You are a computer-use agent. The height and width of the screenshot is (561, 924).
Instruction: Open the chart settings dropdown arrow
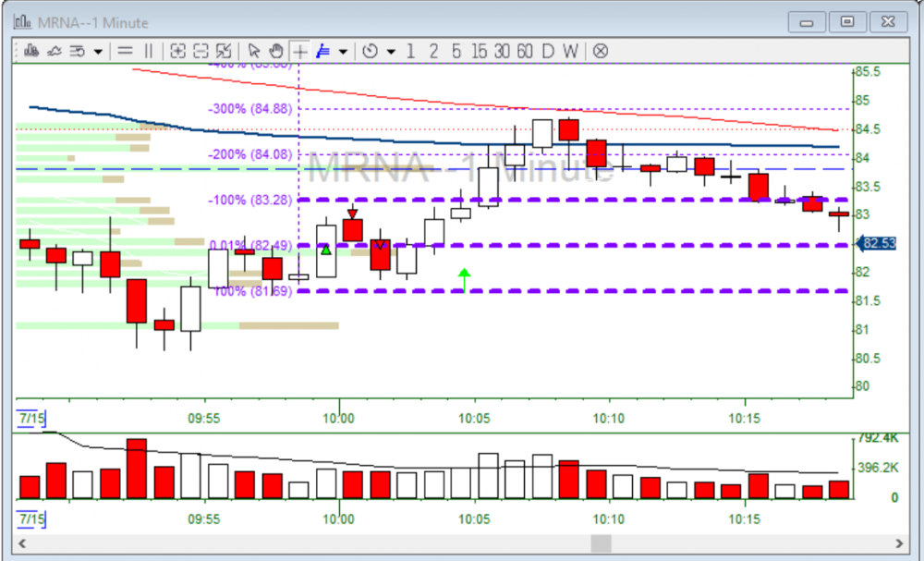[97, 51]
